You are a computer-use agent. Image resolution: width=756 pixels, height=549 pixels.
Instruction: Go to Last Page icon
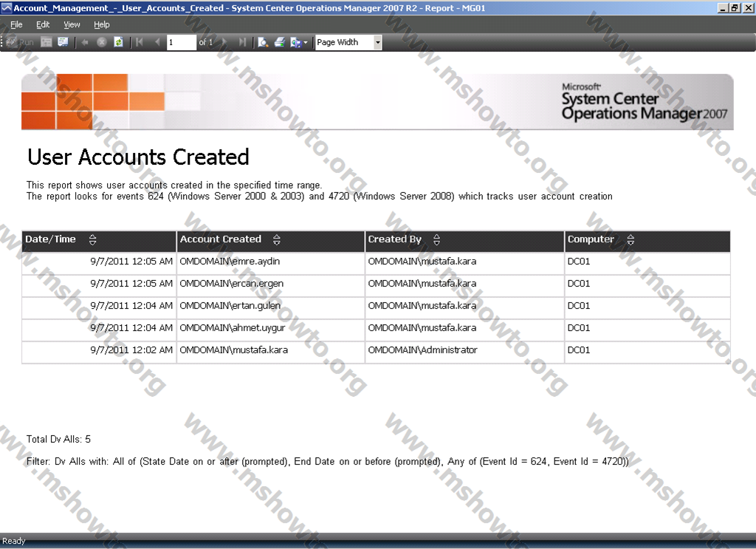click(x=242, y=42)
